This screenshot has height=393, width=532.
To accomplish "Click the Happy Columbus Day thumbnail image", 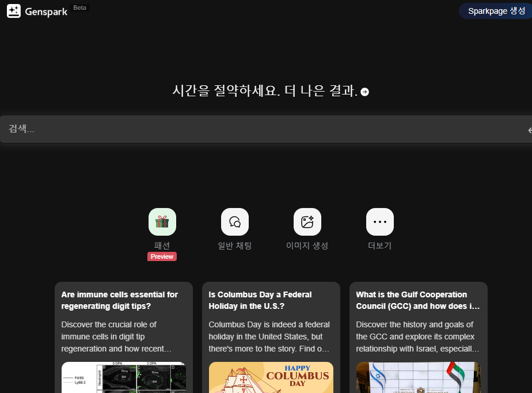I will [x=271, y=377].
